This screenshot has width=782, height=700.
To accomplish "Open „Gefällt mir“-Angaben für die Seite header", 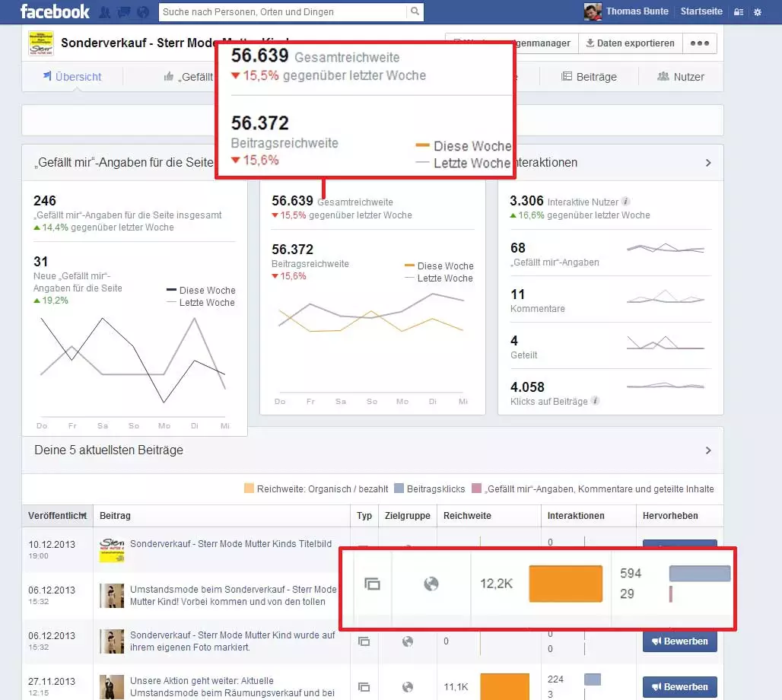I will 124,163.
